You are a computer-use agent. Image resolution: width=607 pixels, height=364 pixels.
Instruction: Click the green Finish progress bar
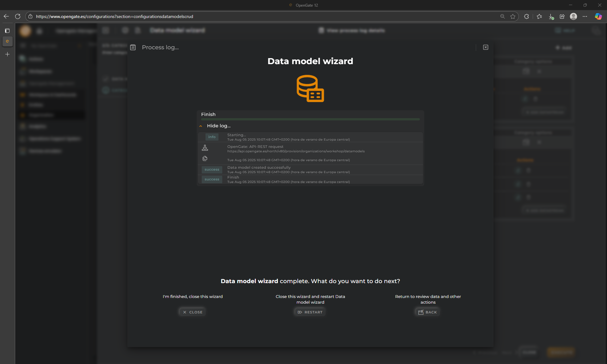(310, 119)
